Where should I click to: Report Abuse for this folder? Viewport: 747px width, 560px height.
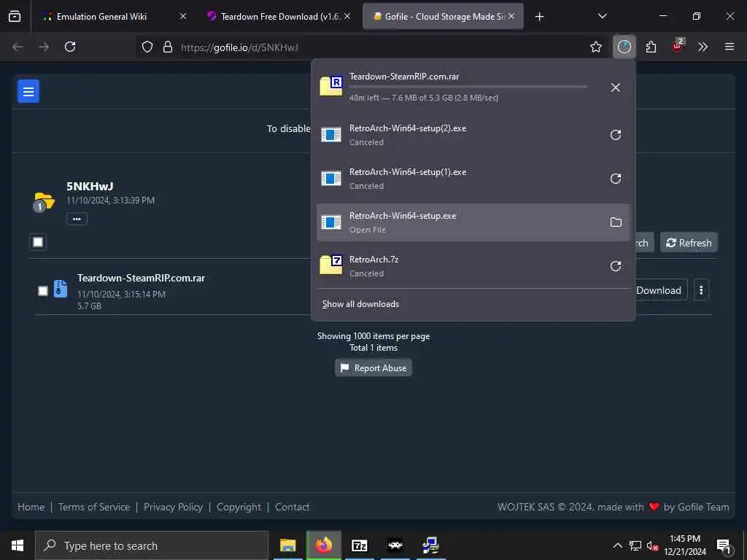click(373, 367)
